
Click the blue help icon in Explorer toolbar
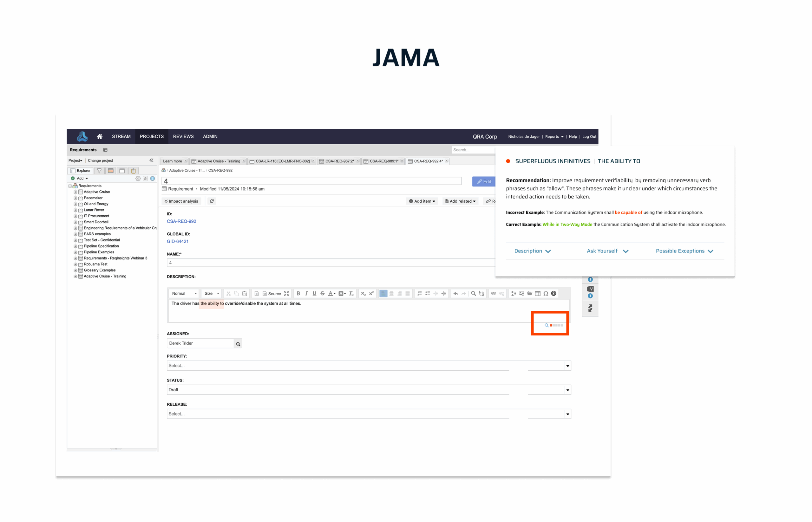tap(153, 179)
